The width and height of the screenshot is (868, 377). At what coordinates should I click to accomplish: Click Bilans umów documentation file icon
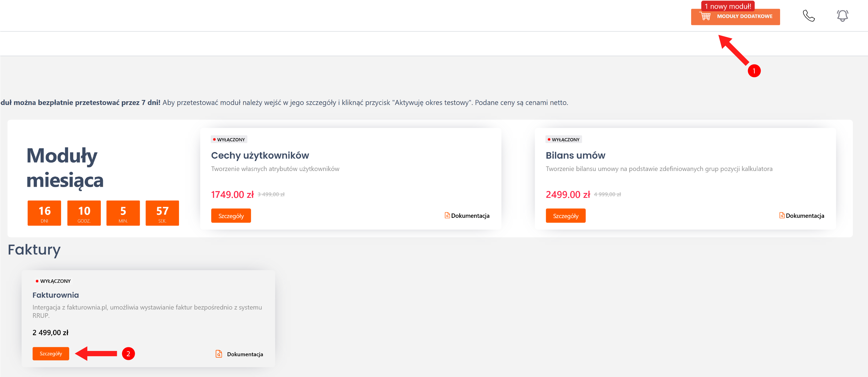[782, 215]
